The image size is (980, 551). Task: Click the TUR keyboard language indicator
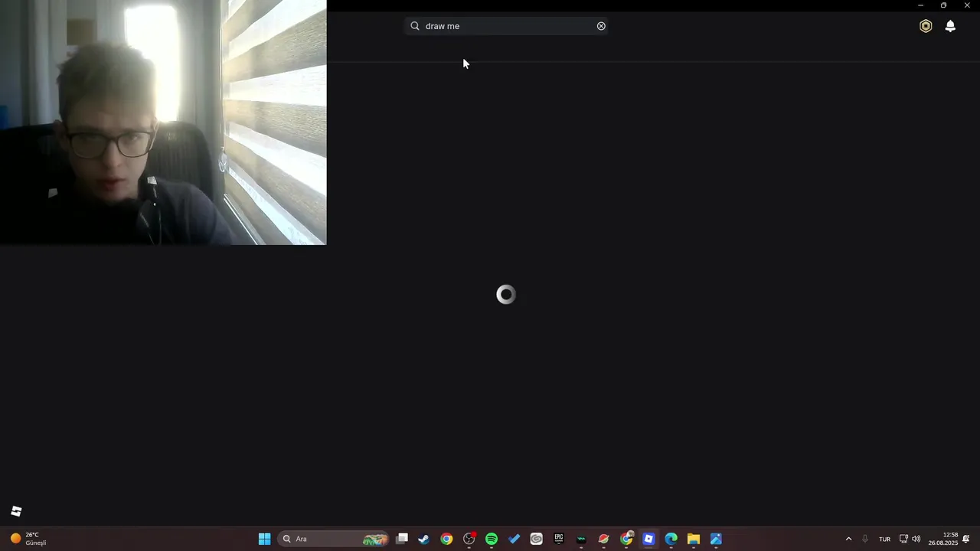tap(884, 539)
